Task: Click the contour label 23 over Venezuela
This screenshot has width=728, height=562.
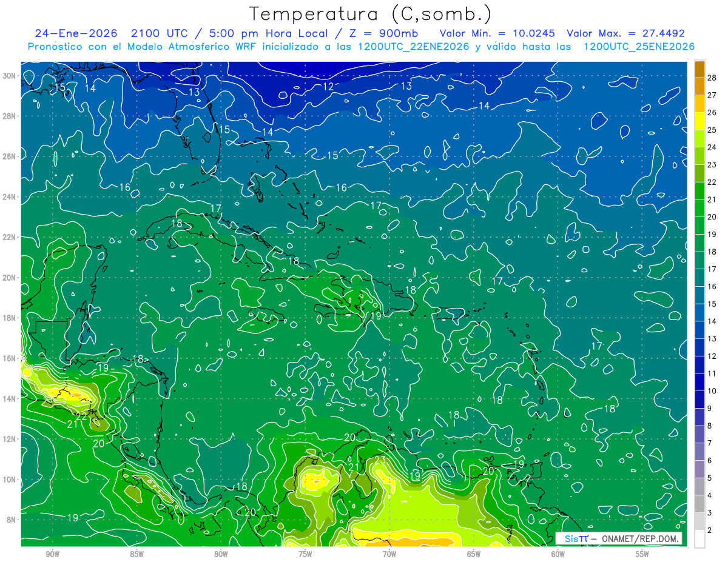Action: (380, 460)
